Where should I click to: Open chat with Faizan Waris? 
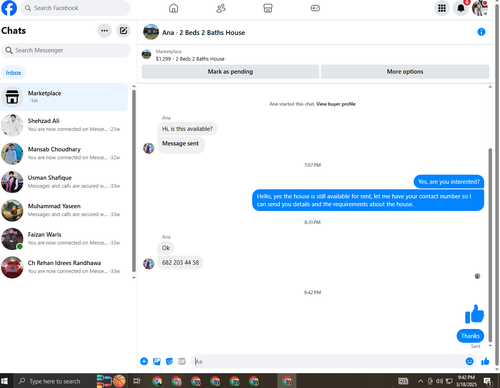(x=64, y=239)
